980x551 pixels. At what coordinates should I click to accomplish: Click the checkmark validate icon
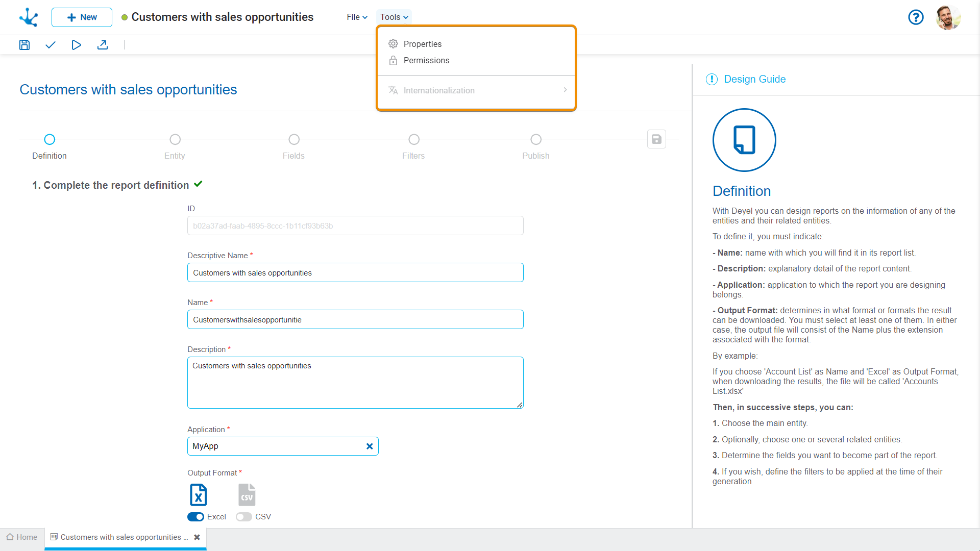(50, 45)
